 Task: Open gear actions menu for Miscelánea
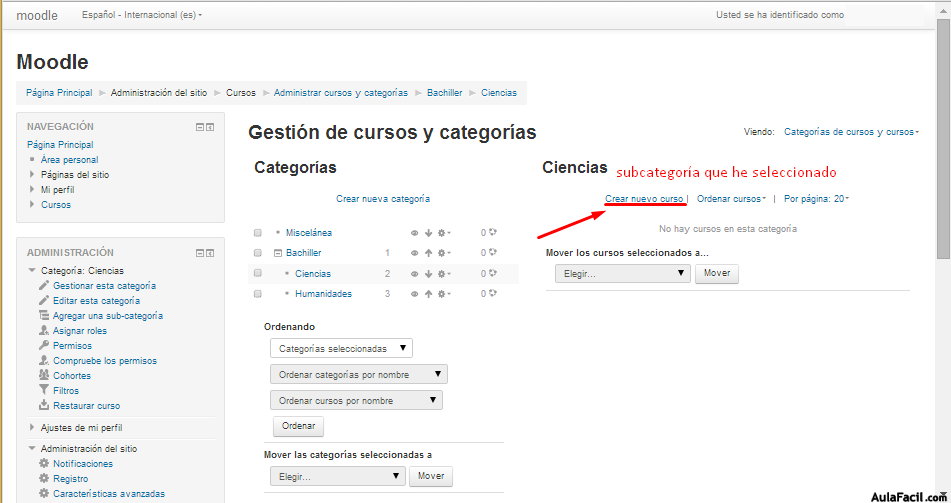coord(444,233)
